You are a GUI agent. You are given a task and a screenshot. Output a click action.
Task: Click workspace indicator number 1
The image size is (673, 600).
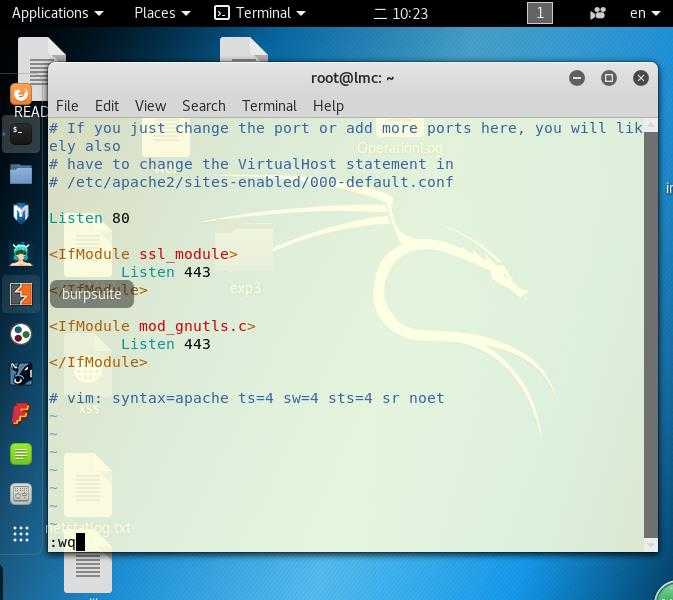click(x=540, y=13)
